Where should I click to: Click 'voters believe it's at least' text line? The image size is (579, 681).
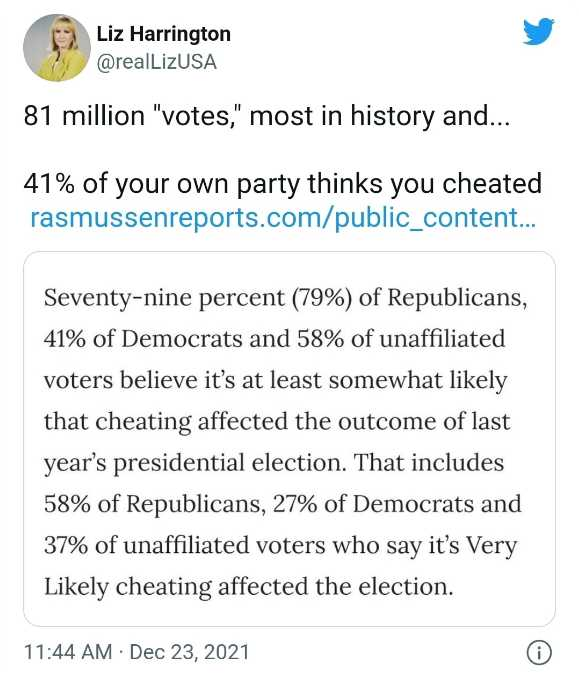[x=275, y=380]
